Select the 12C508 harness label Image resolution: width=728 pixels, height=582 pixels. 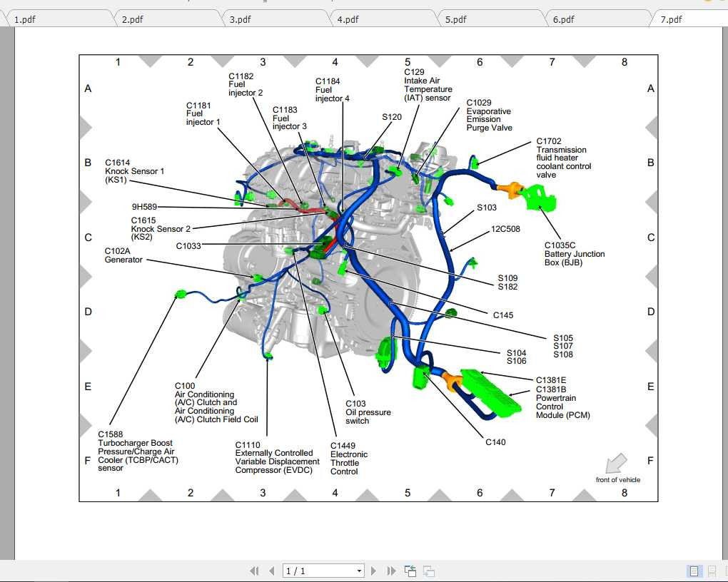505,229
